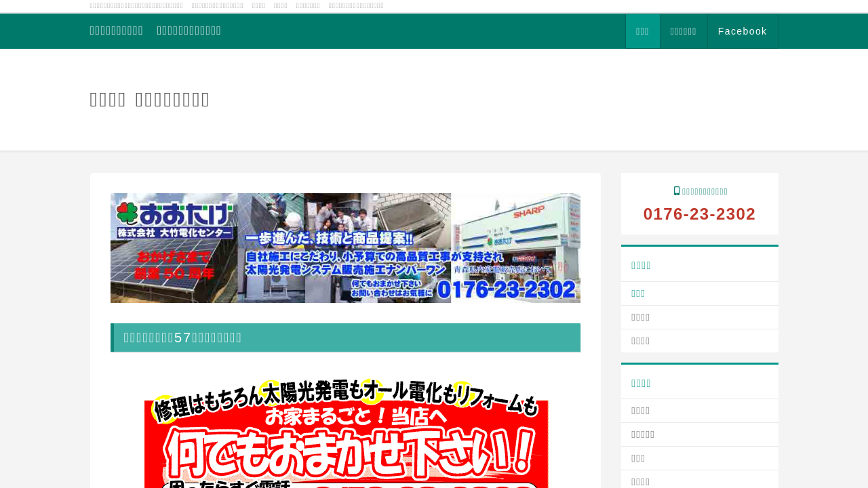The width and height of the screenshot is (868, 488).
Task: Click the mobile phone icon in the sidebar
Action: click(676, 191)
